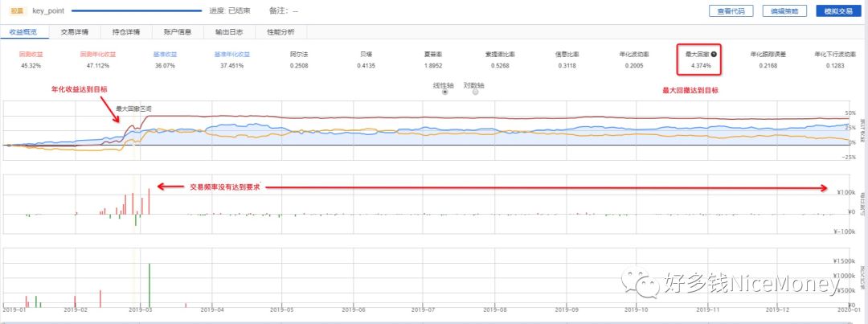868x324 pixels.
Task: Click the 2019-02 x-axis label
Action: point(77,311)
